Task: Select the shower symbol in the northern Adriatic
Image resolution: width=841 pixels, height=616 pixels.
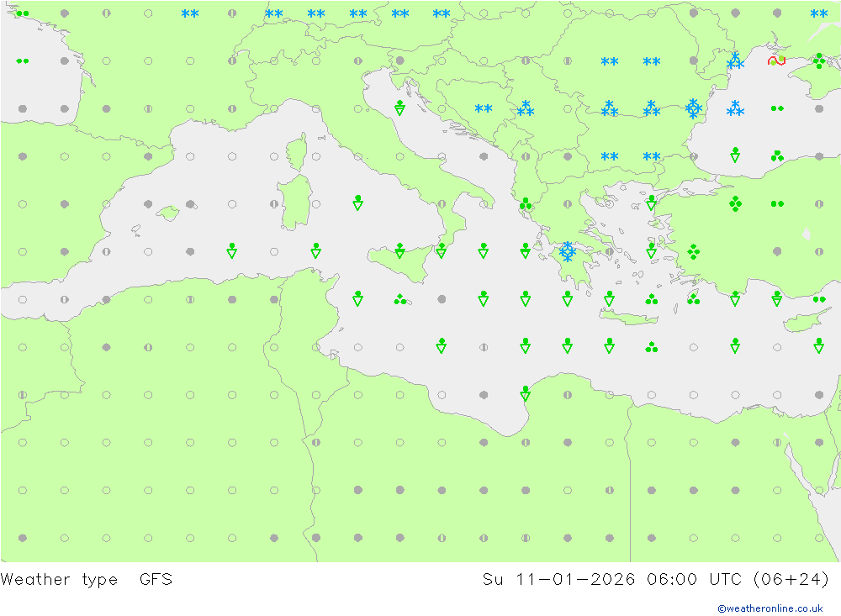Action: click(399, 108)
